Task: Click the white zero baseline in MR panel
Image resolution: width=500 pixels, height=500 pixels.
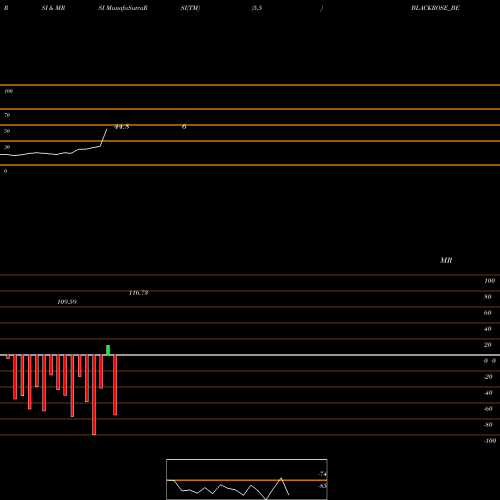Action: coord(250,355)
